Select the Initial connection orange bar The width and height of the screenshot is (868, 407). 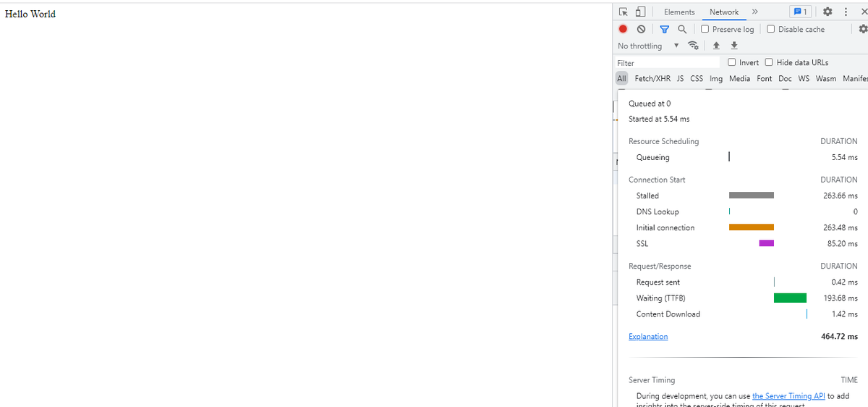click(752, 227)
